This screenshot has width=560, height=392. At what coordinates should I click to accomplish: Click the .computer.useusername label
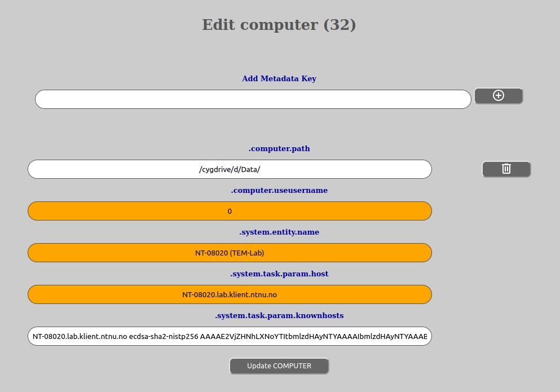pos(279,191)
